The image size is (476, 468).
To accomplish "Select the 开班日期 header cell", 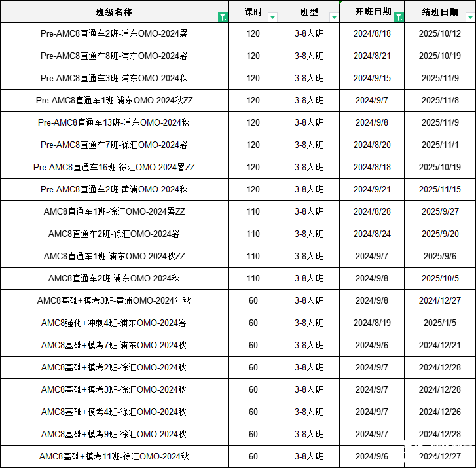I will (x=372, y=12).
